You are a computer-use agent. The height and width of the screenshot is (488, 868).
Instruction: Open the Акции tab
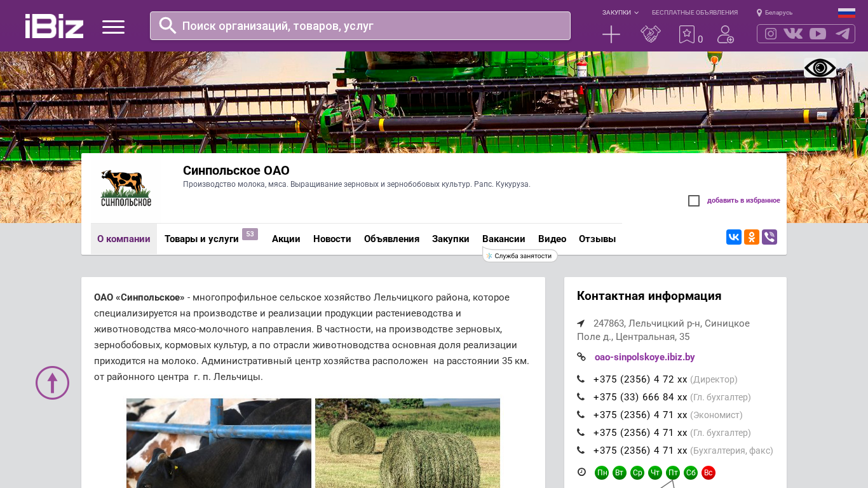[286, 239]
